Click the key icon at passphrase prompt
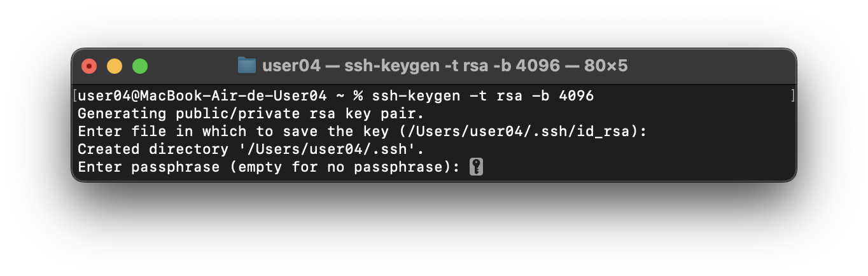 (476, 167)
